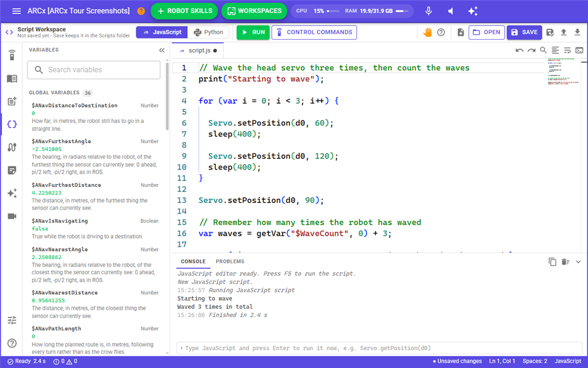Switch to the Console tab
588x368 pixels.
[x=193, y=262]
